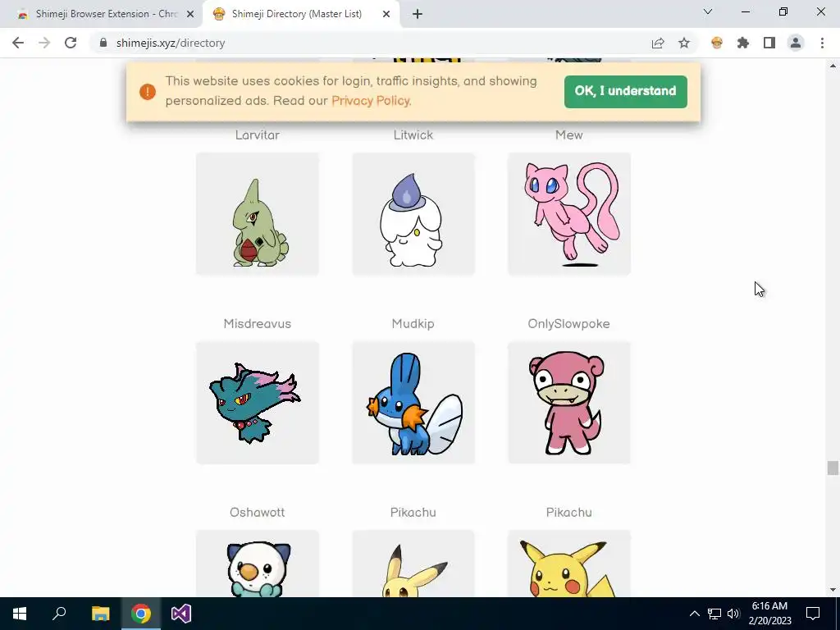Image resolution: width=840 pixels, height=630 pixels.
Task: Click the Misdreavus name label
Action: point(257,323)
